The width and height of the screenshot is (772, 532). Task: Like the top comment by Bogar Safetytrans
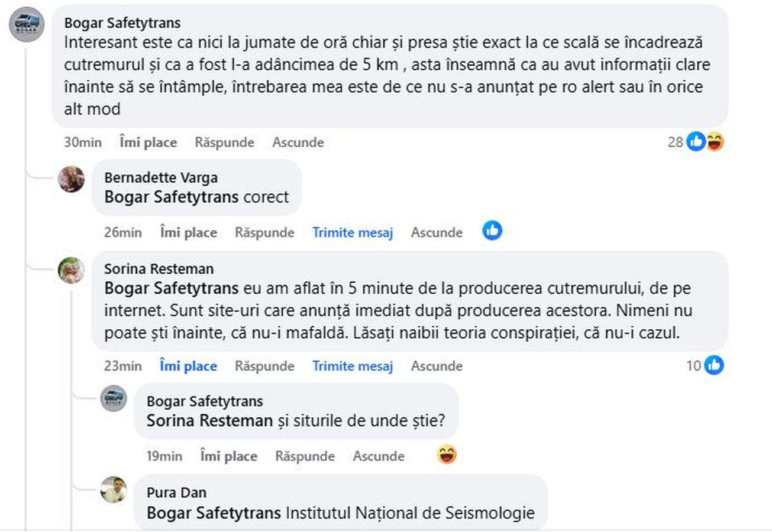pos(148,142)
